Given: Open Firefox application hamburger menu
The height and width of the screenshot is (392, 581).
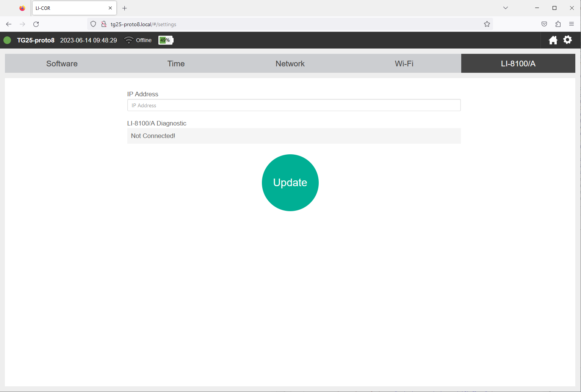Looking at the screenshot, I should [x=572, y=24].
